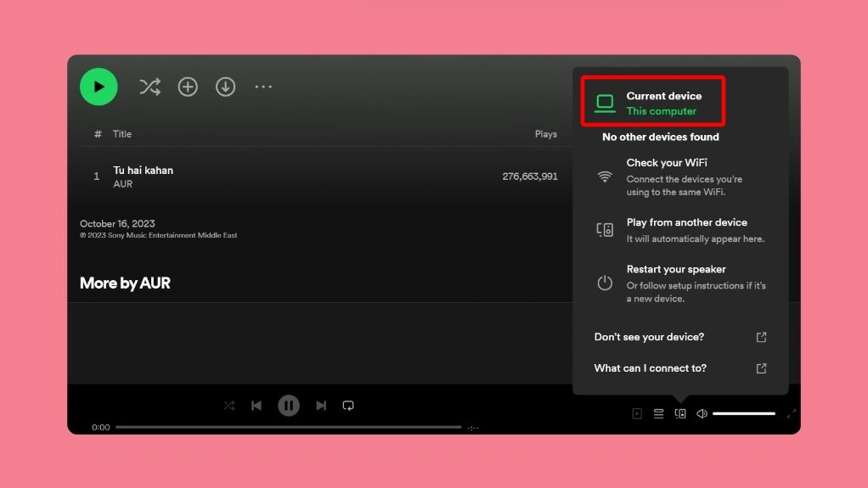868x488 pixels.
Task: Click play count 276,663,991
Action: pyautogui.click(x=530, y=177)
